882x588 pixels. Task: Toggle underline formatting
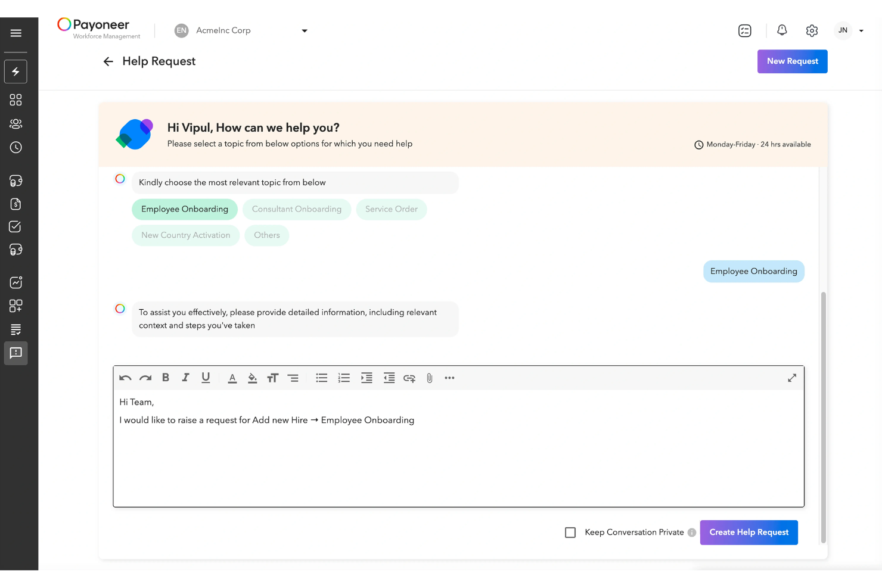(x=206, y=378)
